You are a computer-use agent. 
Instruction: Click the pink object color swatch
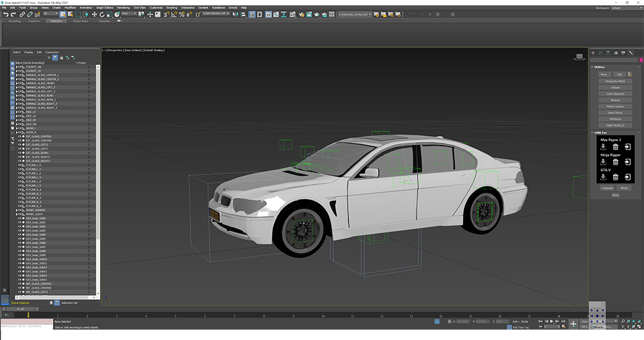point(641,60)
